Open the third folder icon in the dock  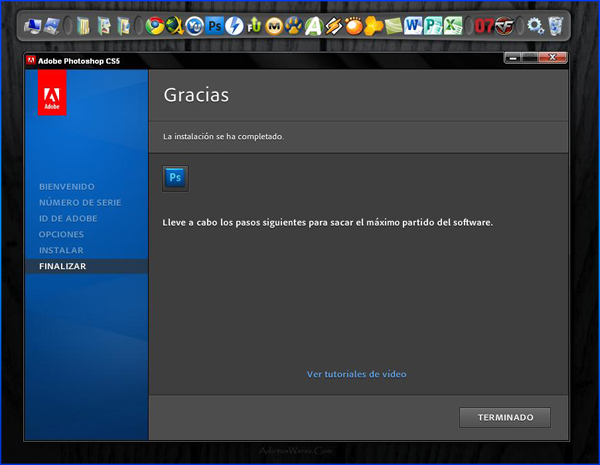(x=123, y=26)
